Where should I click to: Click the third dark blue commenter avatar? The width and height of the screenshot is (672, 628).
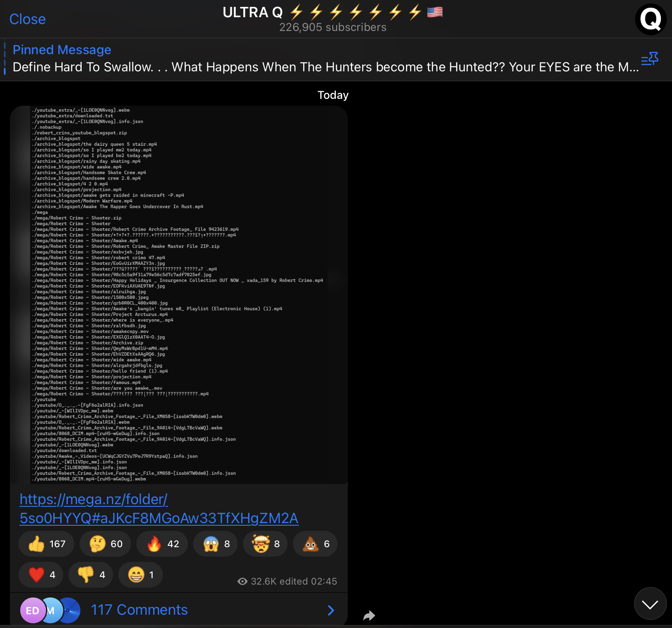tap(69, 610)
